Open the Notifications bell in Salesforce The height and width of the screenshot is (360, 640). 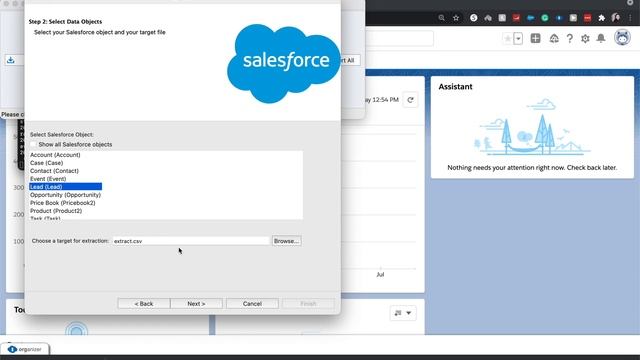[601, 38]
